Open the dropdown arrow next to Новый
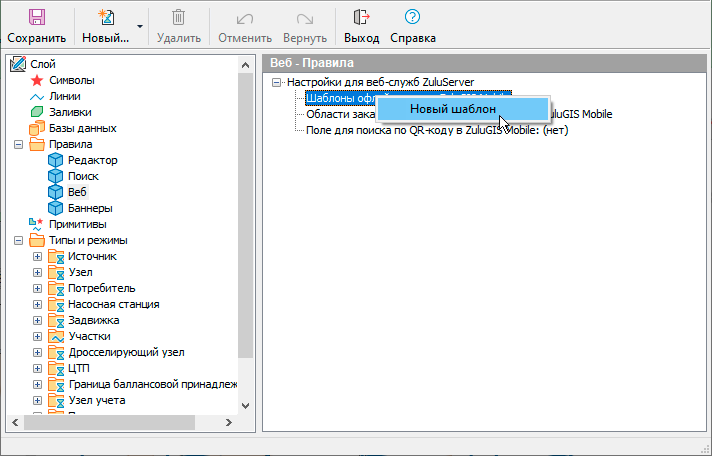The image size is (712, 456). pos(140,26)
